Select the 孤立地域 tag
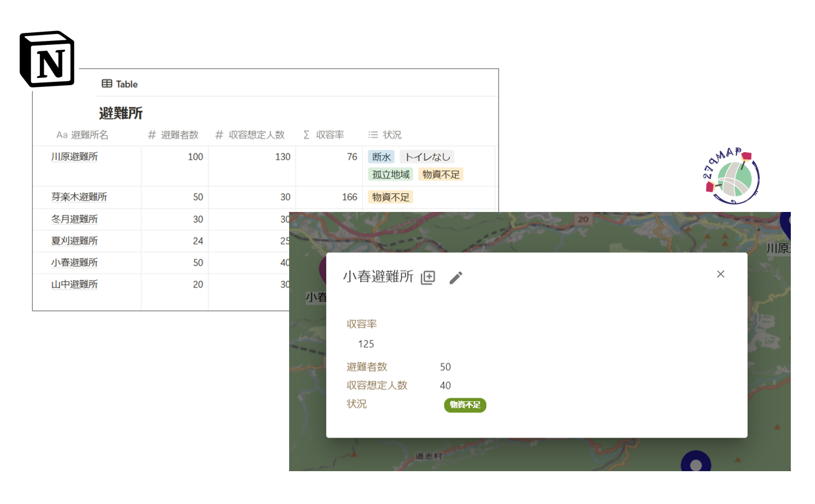 coord(390,174)
